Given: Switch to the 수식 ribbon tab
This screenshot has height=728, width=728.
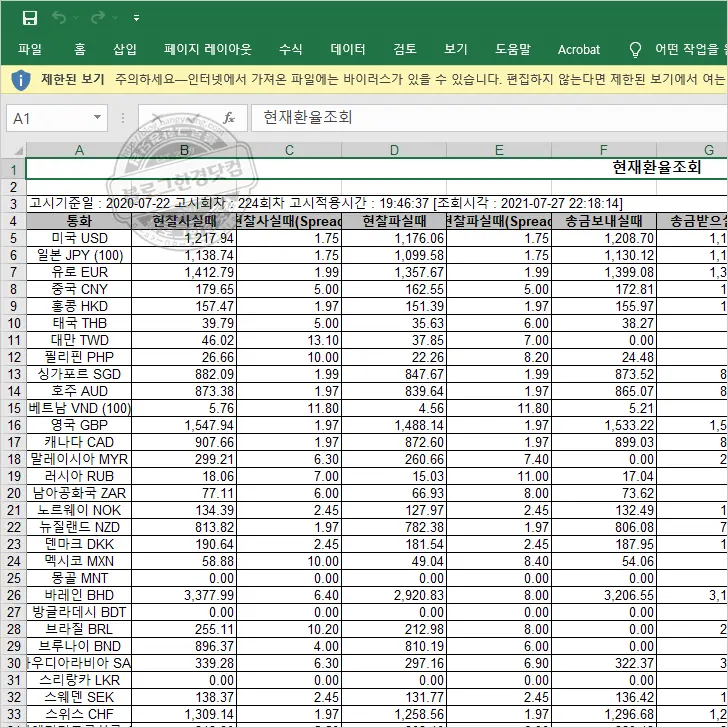Looking at the screenshot, I should pyautogui.click(x=290, y=49).
